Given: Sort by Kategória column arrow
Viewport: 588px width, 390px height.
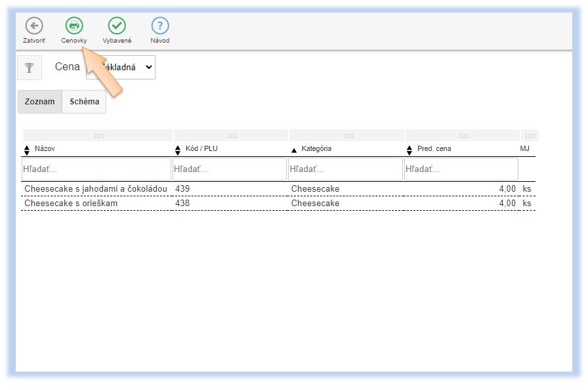Looking at the screenshot, I should [x=293, y=150].
